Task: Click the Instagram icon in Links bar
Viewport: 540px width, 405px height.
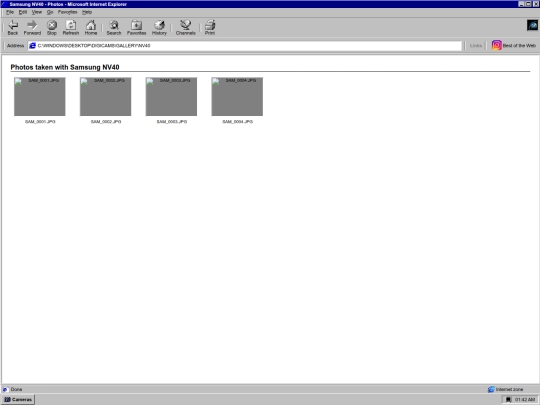Action: [496, 45]
